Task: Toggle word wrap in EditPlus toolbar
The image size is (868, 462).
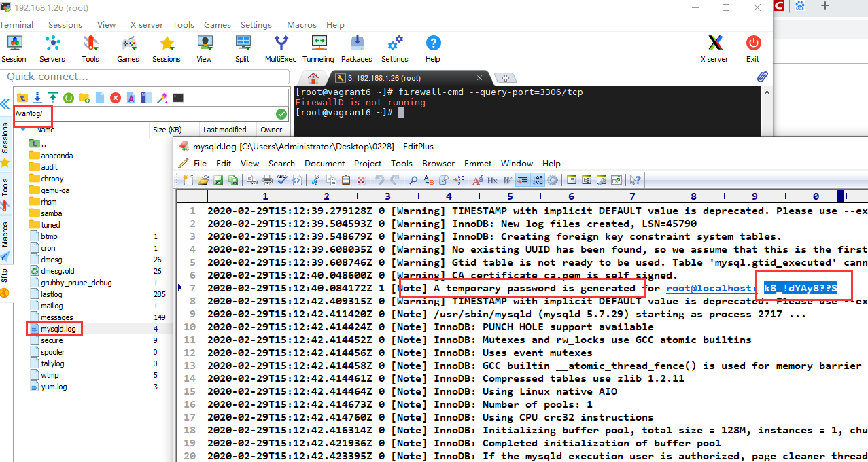Action: pos(508,180)
